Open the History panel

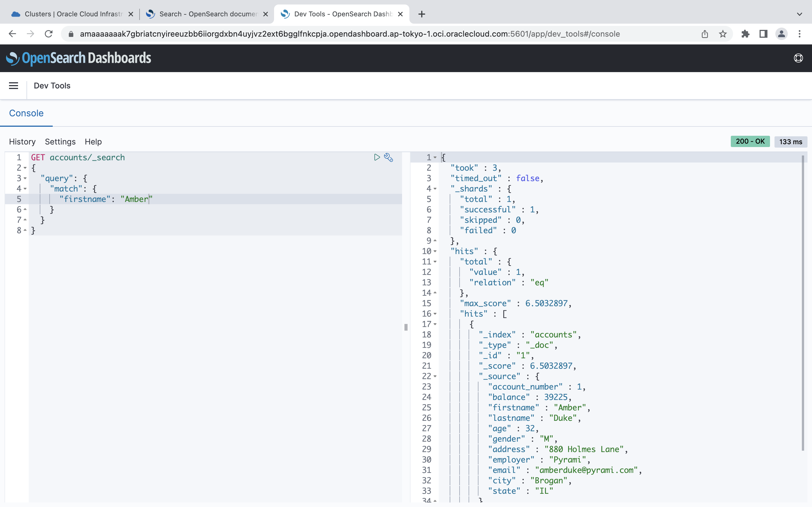coord(22,141)
